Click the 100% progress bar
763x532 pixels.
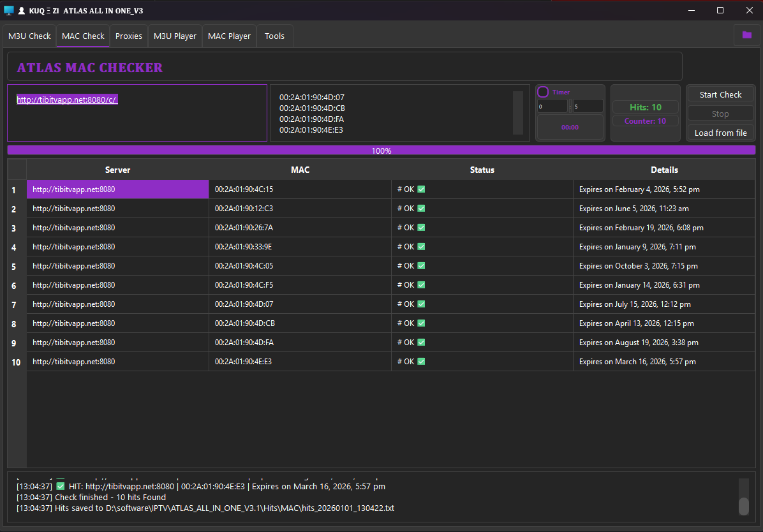381,151
